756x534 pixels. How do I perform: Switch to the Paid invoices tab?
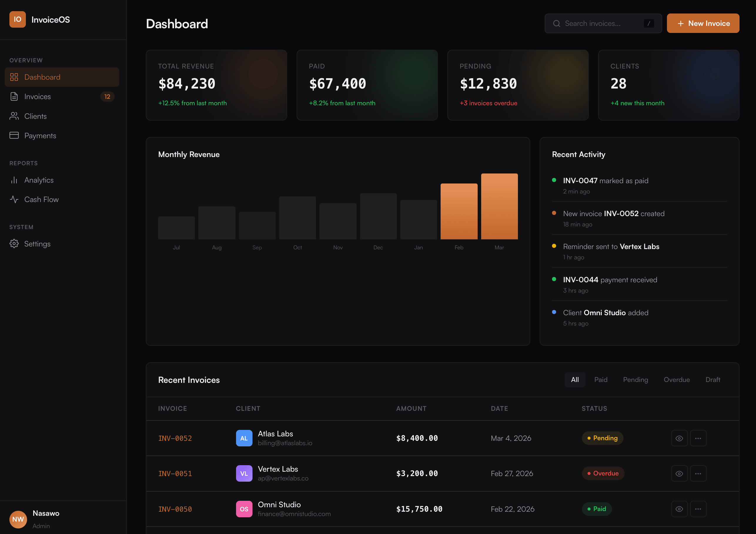pyautogui.click(x=601, y=380)
